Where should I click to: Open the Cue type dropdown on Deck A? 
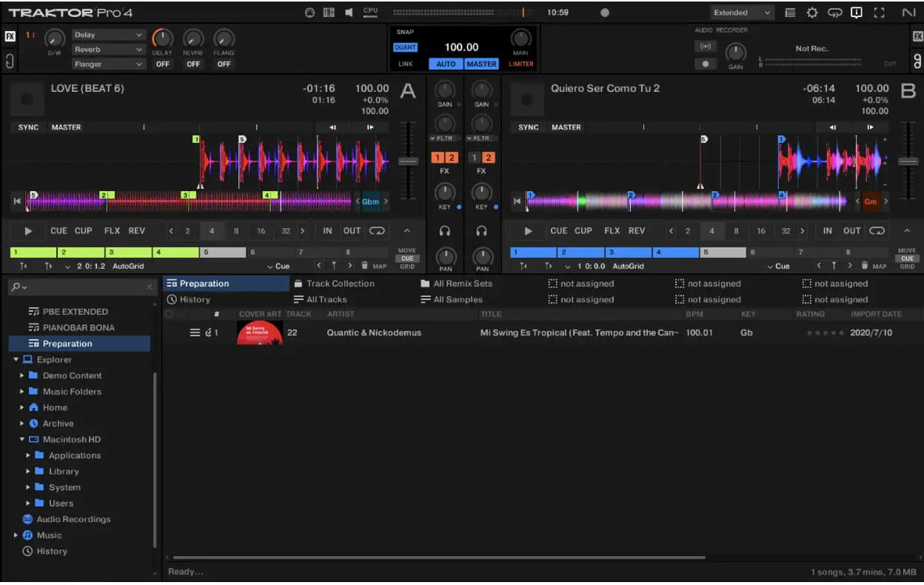coord(278,266)
